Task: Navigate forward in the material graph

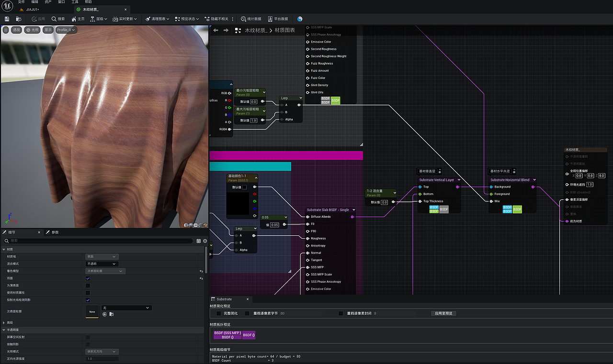Action: coord(226,30)
